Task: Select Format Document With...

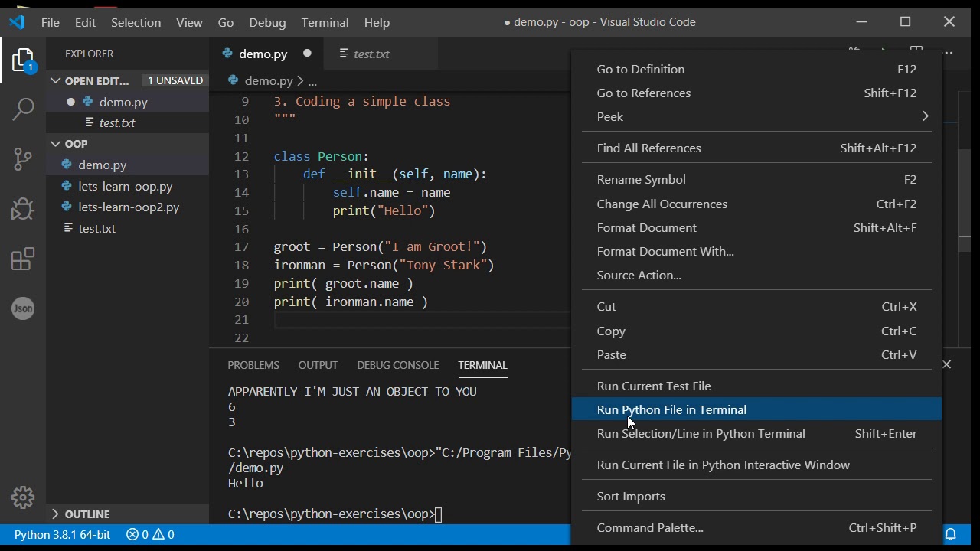Action: [756, 251]
